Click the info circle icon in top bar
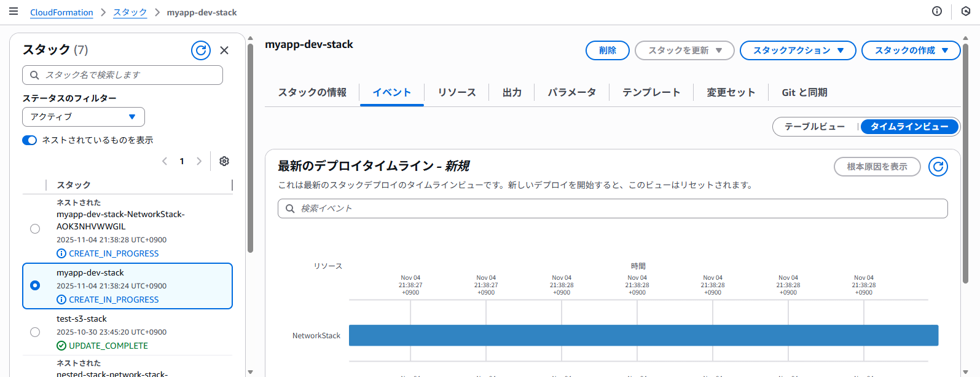Screen dimensions: 980x377 tap(937, 11)
